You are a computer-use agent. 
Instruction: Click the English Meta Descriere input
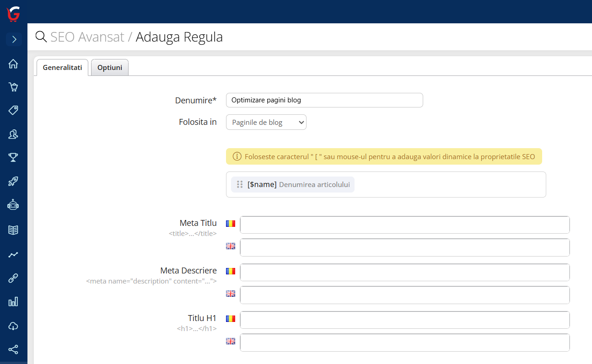tap(405, 295)
